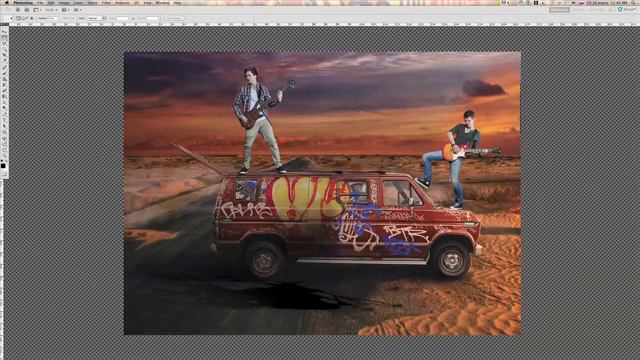Open the View menu
This screenshot has width=640, height=360.
click(147, 3)
